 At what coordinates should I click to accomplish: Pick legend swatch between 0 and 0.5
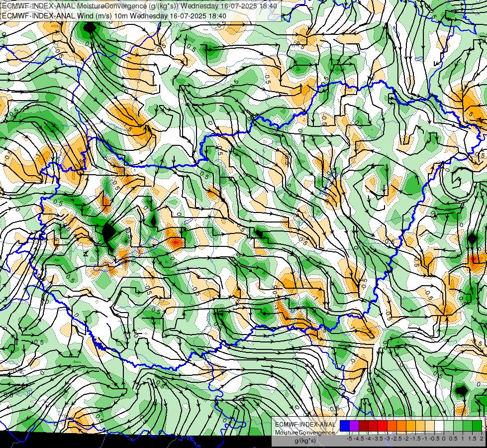pos(449,426)
